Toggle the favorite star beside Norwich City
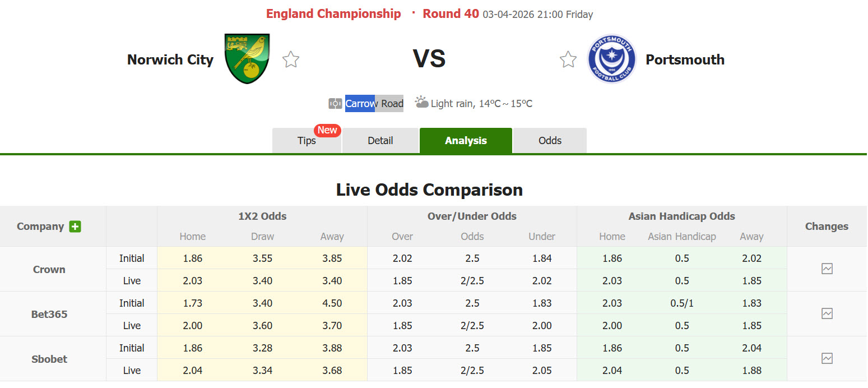 291,58
